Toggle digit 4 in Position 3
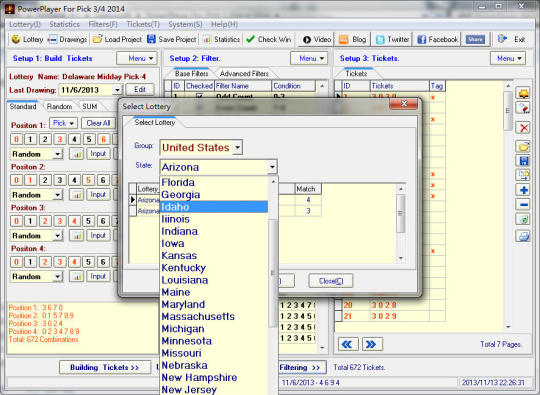Viewport: 540px width, 395px height. [74, 221]
